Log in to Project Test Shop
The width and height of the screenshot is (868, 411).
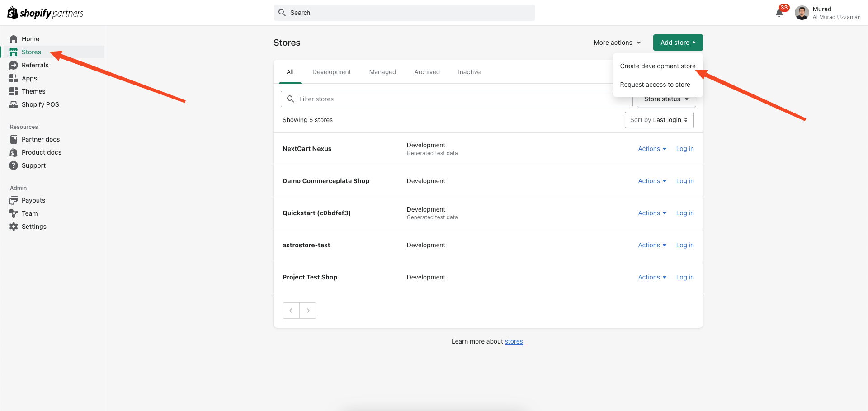coord(685,277)
